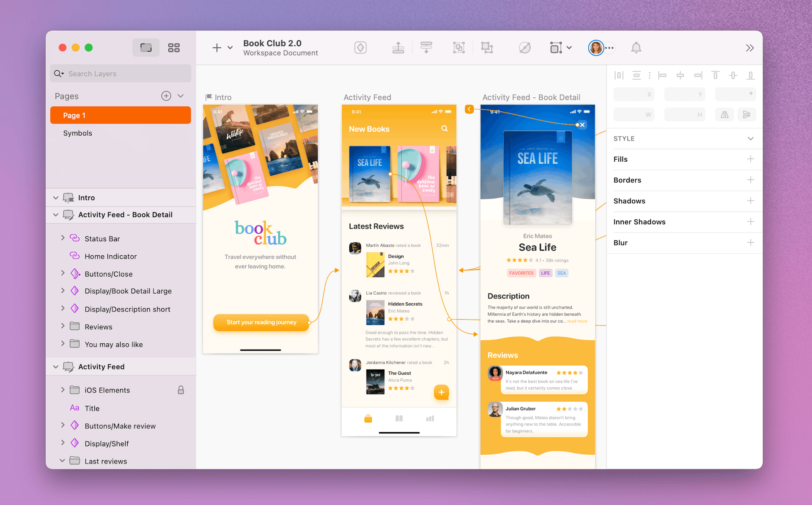Image resolution: width=812 pixels, height=505 pixels.
Task: Open the scale options dropdown beside the artboard icon
Action: pos(570,47)
